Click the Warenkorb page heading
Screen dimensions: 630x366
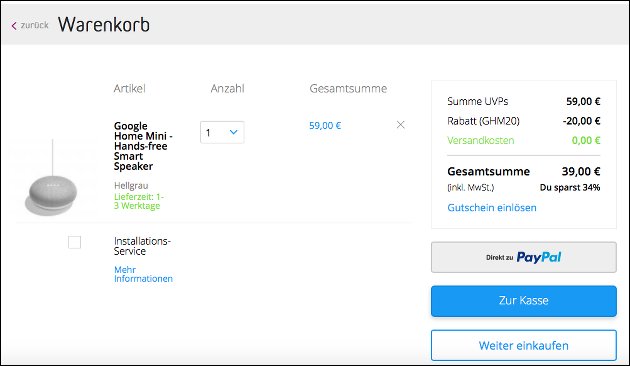[x=104, y=25]
